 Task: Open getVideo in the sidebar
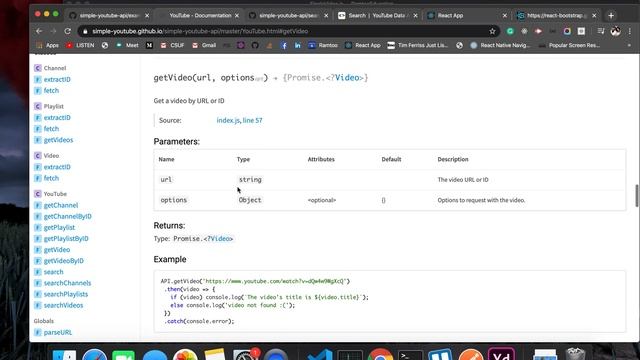point(57,249)
